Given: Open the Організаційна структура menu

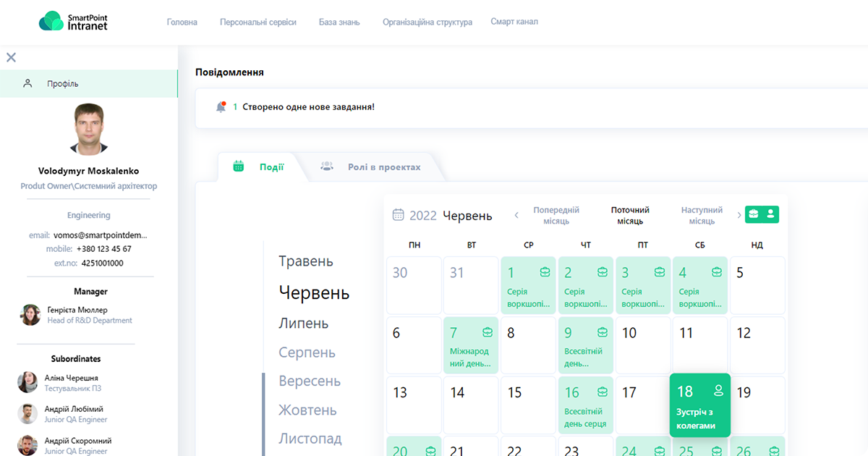Looking at the screenshot, I should point(427,22).
